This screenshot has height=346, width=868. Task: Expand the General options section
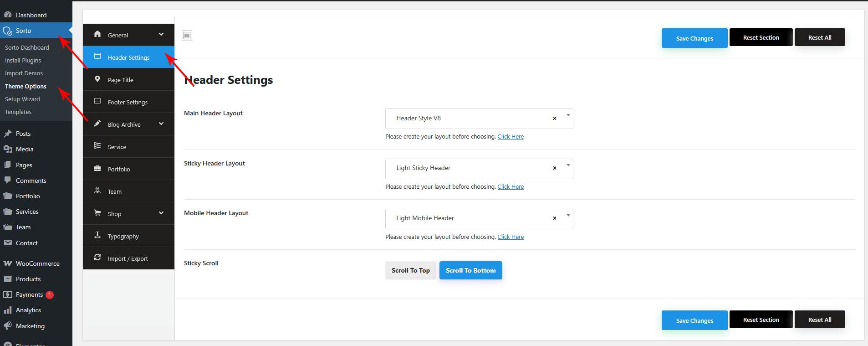click(x=161, y=35)
